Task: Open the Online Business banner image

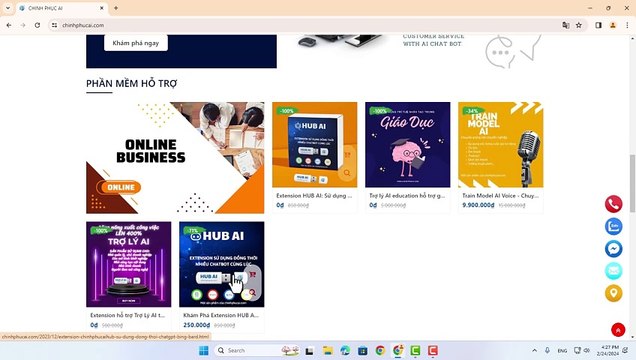Action: (175, 158)
